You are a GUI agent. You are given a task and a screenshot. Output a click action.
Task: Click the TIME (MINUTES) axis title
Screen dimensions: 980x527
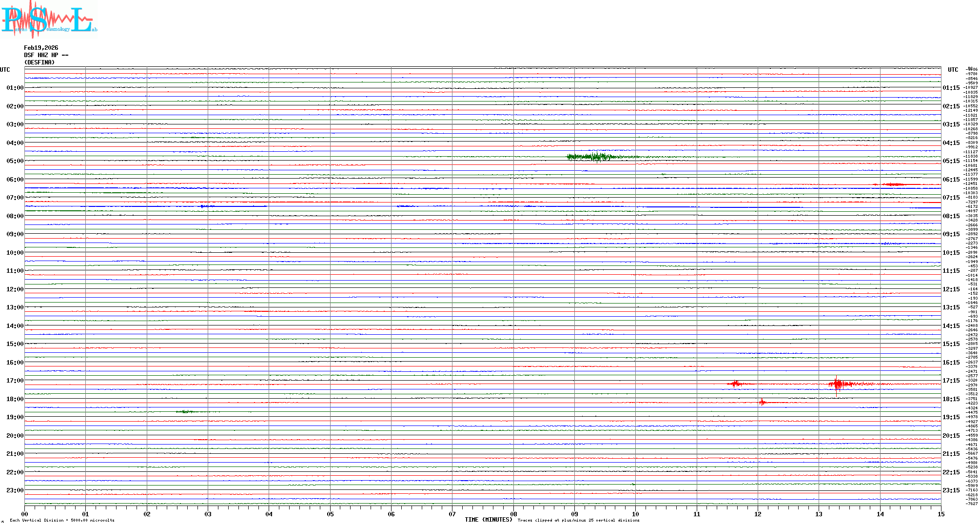click(x=488, y=520)
